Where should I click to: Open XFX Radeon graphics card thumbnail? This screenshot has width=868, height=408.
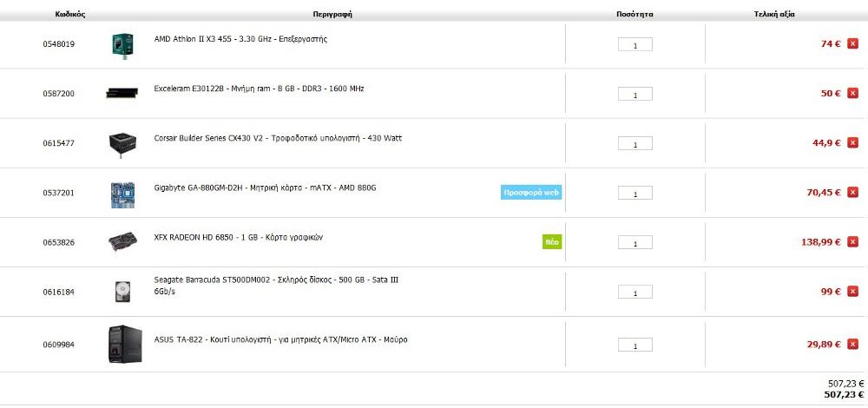point(122,242)
